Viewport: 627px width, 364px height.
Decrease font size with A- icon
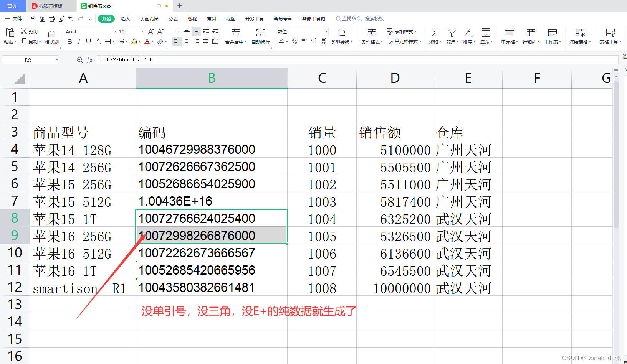[160, 31]
